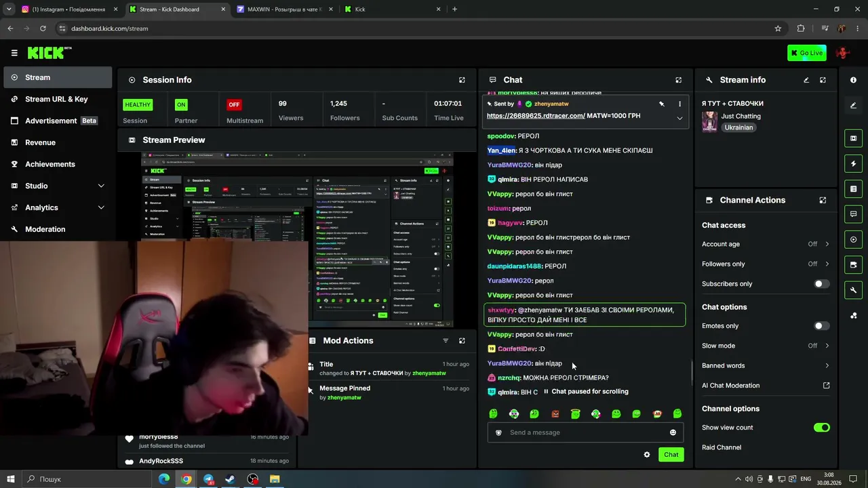
Task: Expand the Channel Actions panel to fullscreen
Action: [823, 201]
